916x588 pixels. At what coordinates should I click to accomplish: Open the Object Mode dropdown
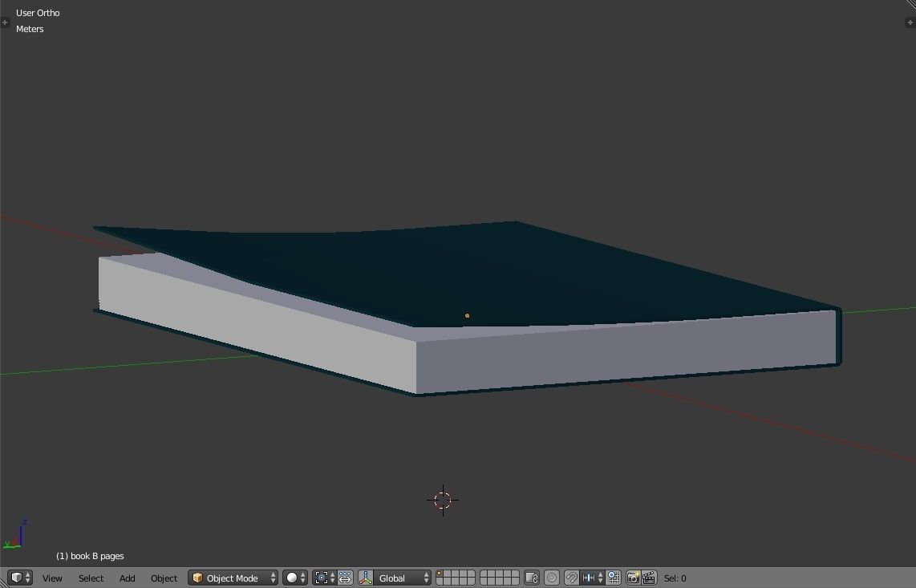pos(233,578)
